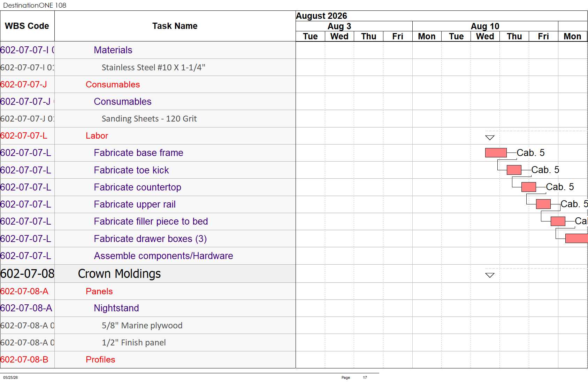Click the DestinationONE 108 project title
Image resolution: width=588 pixels, height=382 pixels.
(x=35, y=5)
